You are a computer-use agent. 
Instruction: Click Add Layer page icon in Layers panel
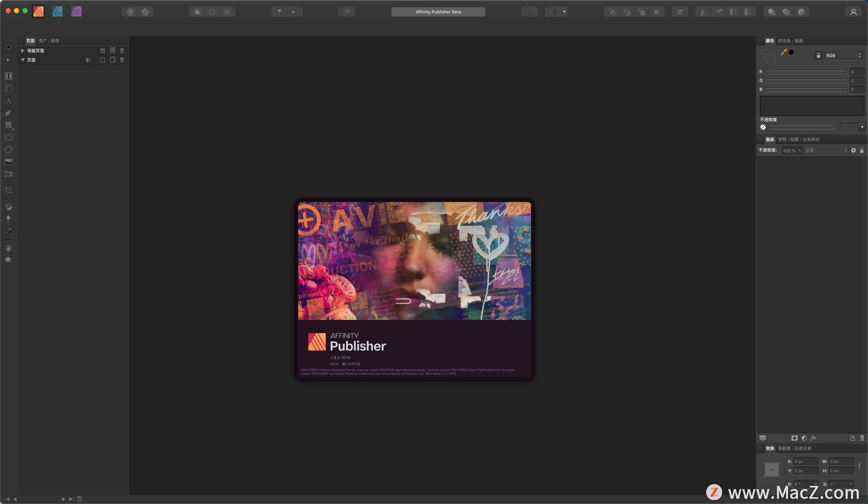click(x=852, y=438)
